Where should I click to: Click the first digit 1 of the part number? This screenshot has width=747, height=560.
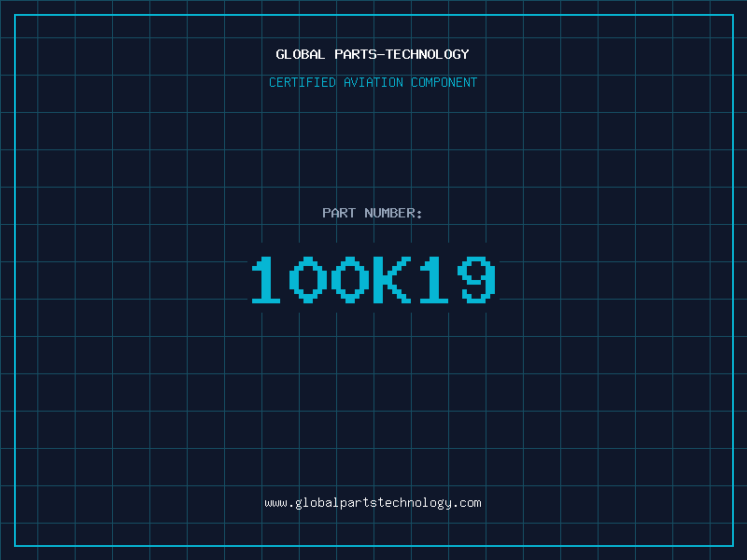point(267,280)
